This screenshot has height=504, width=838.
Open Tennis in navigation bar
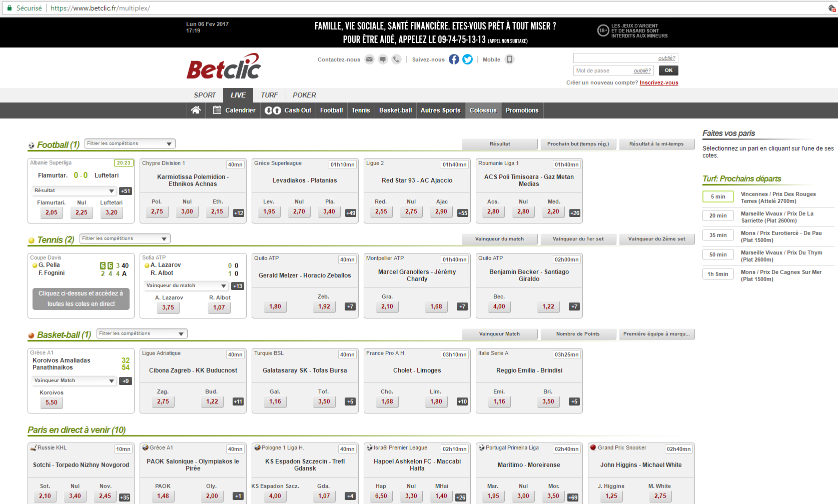point(361,110)
